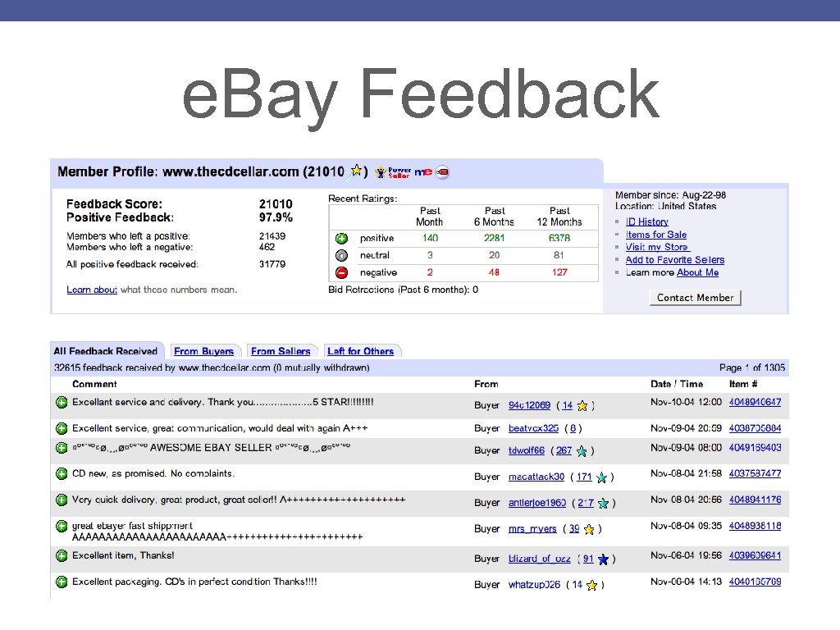Open buyer profile antlerjoe1960
The width and height of the screenshot is (840, 630).
pos(537,503)
